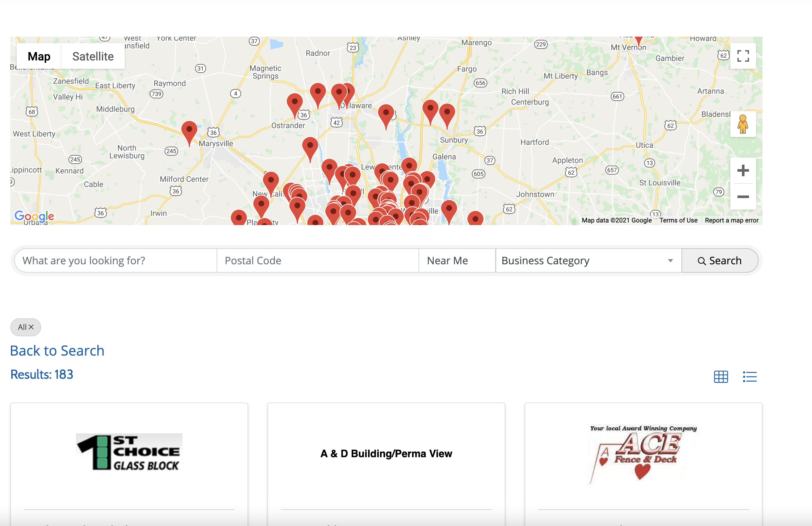Viewport: 812px width, 526px height.
Task: Toggle fullscreen map view
Action: tap(743, 56)
